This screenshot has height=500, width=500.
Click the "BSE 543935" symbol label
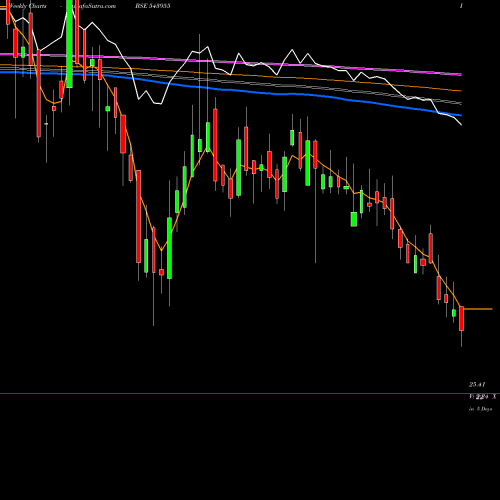tap(153, 6)
